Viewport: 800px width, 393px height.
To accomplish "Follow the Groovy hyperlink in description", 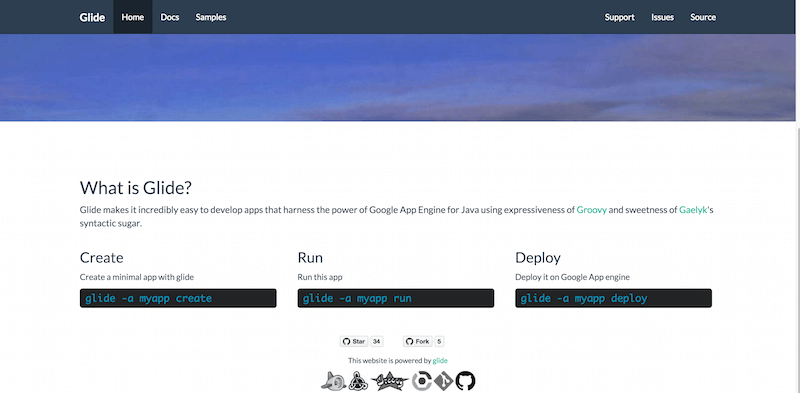I will tap(592, 210).
